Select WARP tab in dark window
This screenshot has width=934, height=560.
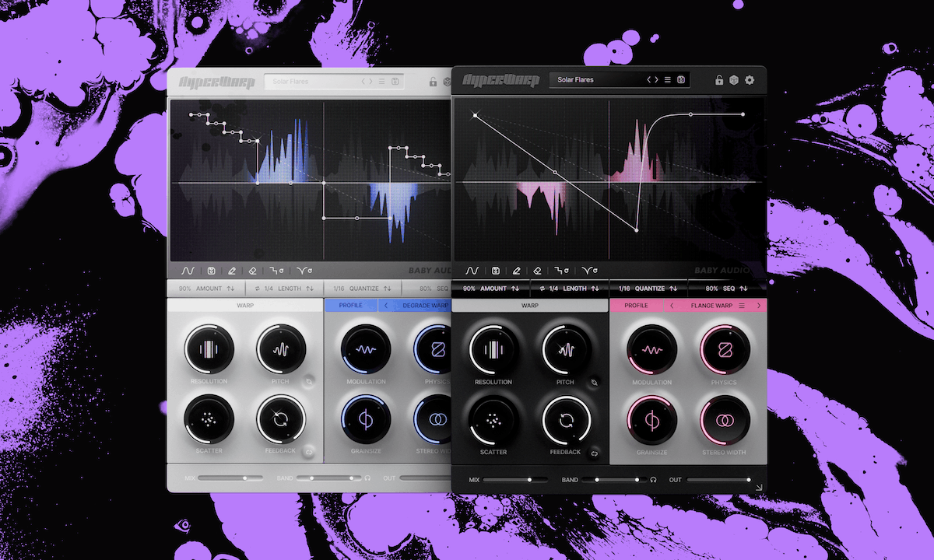[x=529, y=306]
